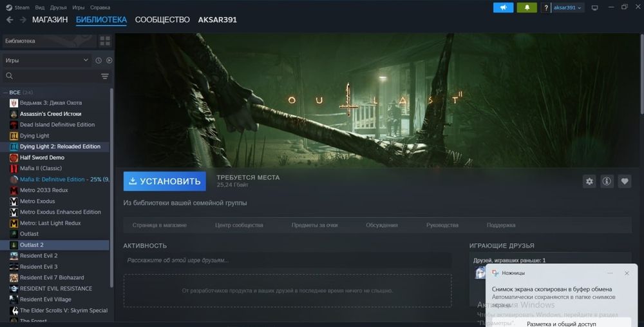
Task: Switch to the БИБЛИОТЕКА tab
Action: (x=101, y=20)
